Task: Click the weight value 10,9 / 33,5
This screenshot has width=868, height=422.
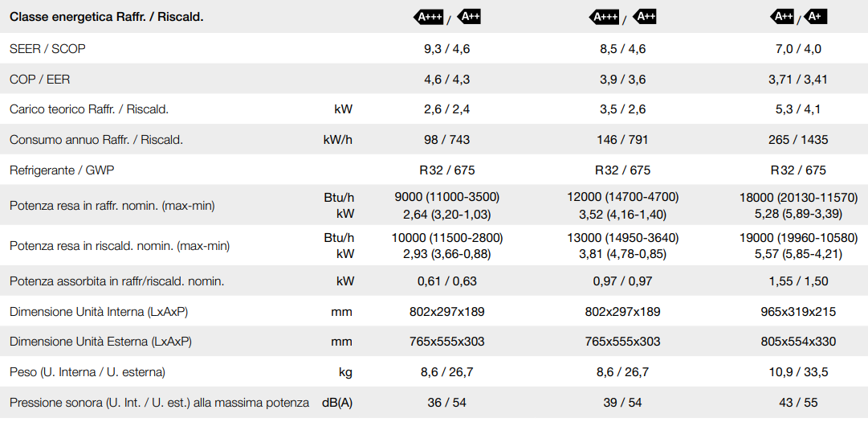Action: coord(798,372)
